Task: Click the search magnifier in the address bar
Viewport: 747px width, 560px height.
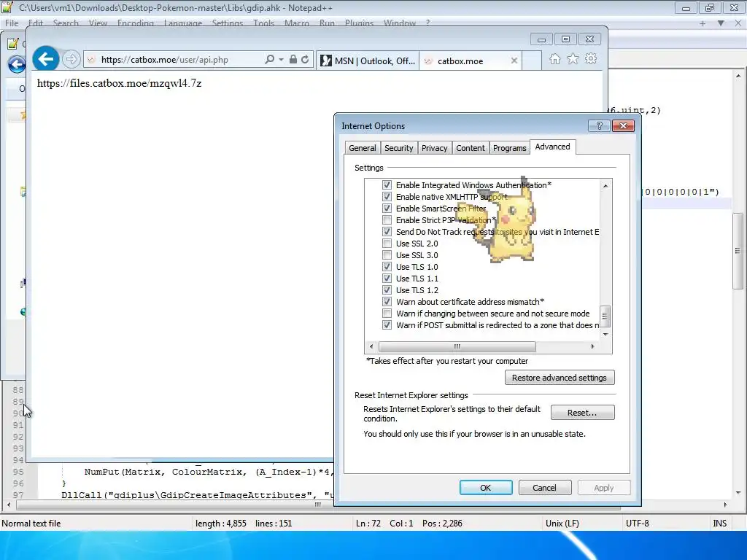Action: click(269, 60)
